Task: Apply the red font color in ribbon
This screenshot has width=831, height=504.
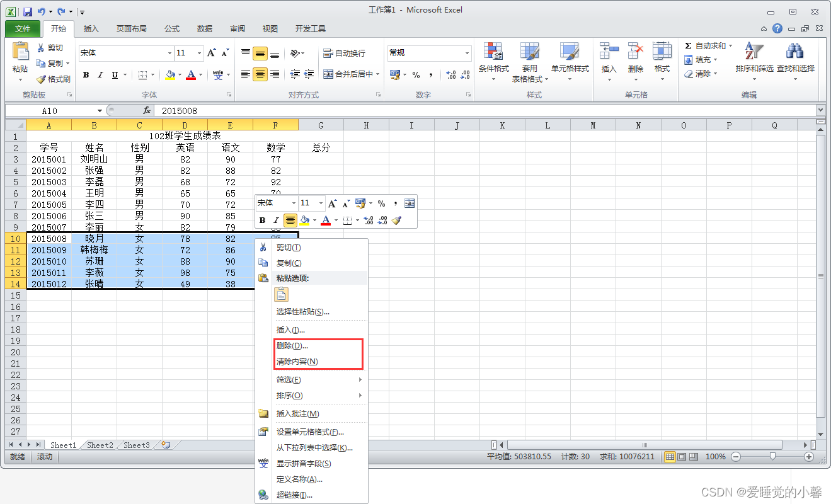Action: 191,75
